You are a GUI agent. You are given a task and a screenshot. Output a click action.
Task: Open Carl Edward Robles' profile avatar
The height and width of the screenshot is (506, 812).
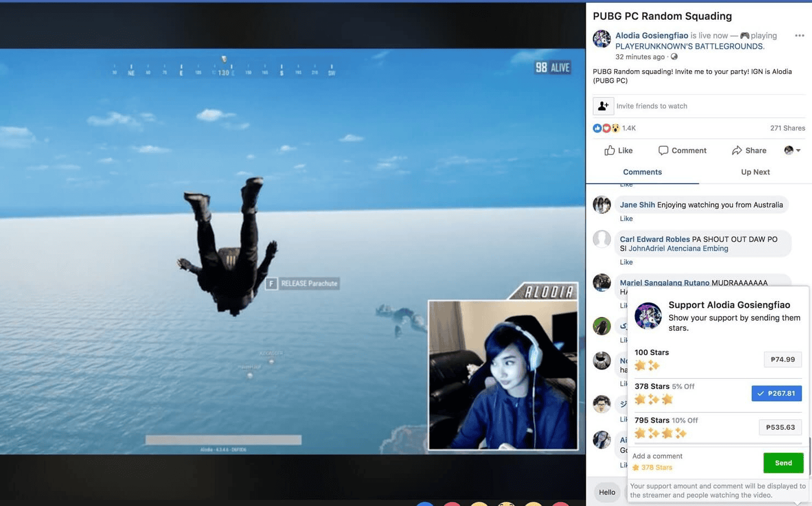[x=602, y=239]
